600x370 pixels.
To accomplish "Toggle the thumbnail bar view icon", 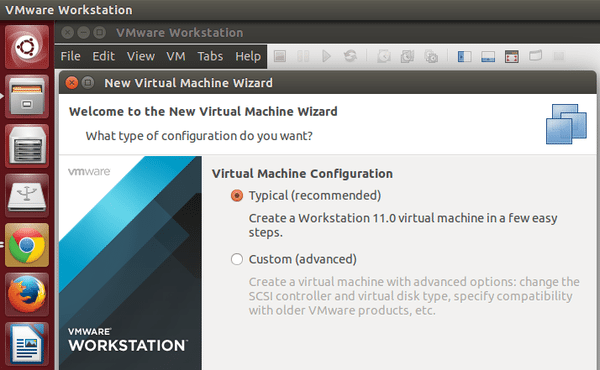I will [x=488, y=56].
